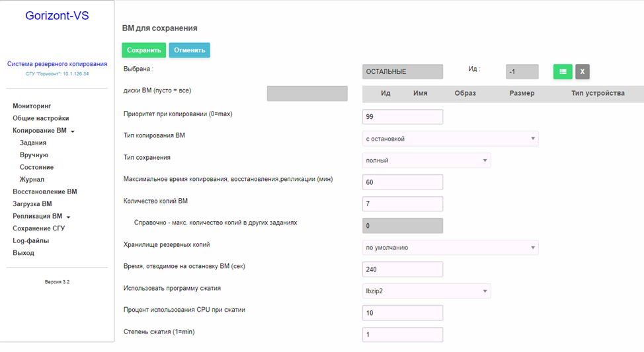Open the compression program dropdown lbzip2

(x=426, y=291)
